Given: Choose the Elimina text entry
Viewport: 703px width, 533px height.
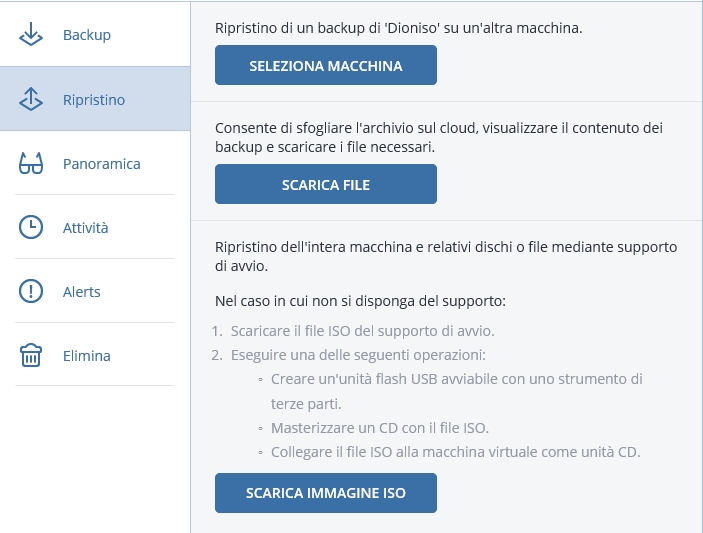Looking at the screenshot, I should click(x=87, y=356).
